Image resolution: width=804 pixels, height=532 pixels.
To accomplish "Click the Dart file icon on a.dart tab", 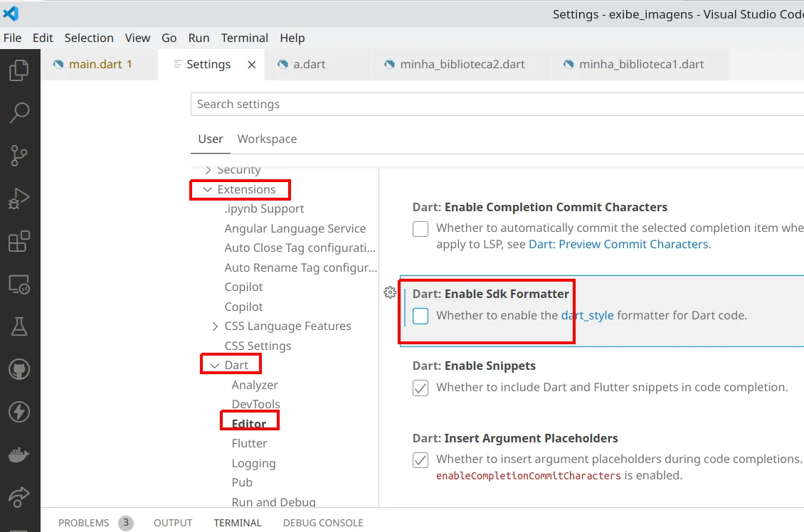I will coord(282,64).
